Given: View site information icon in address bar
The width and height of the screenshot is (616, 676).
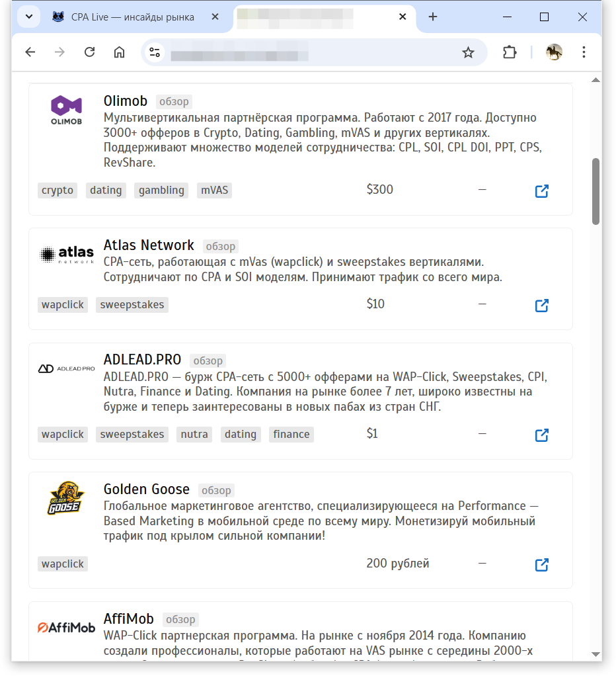Looking at the screenshot, I should (x=155, y=52).
